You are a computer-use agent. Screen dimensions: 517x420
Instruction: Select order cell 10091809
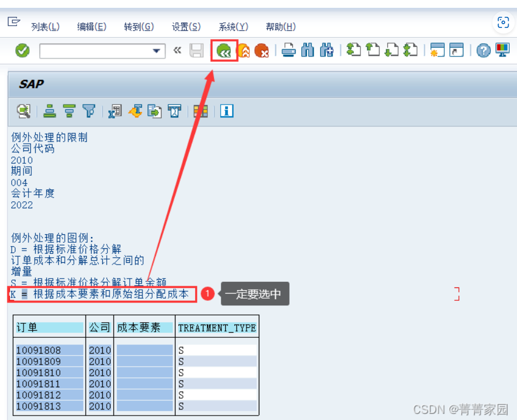[x=50, y=361]
